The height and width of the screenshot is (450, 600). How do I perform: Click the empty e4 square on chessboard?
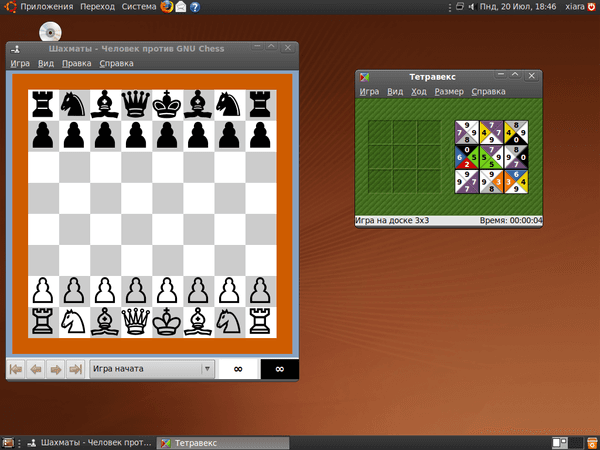point(167,229)
